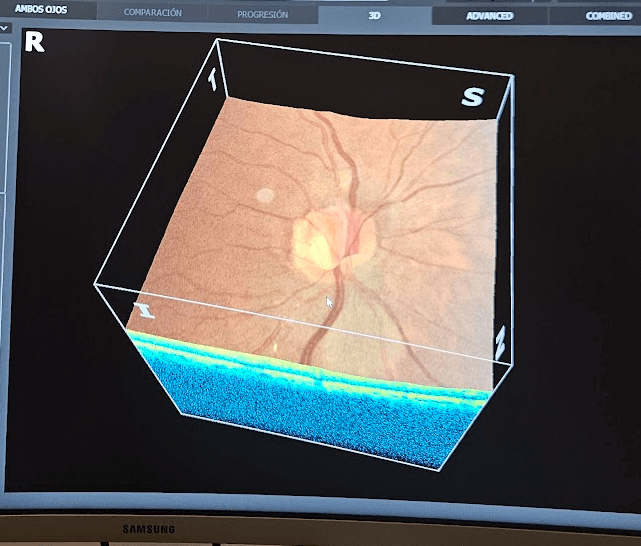Click the I inferior orientation marker
Image resolution: width=641 pixels, height=546 pixels.
[145, 312]
